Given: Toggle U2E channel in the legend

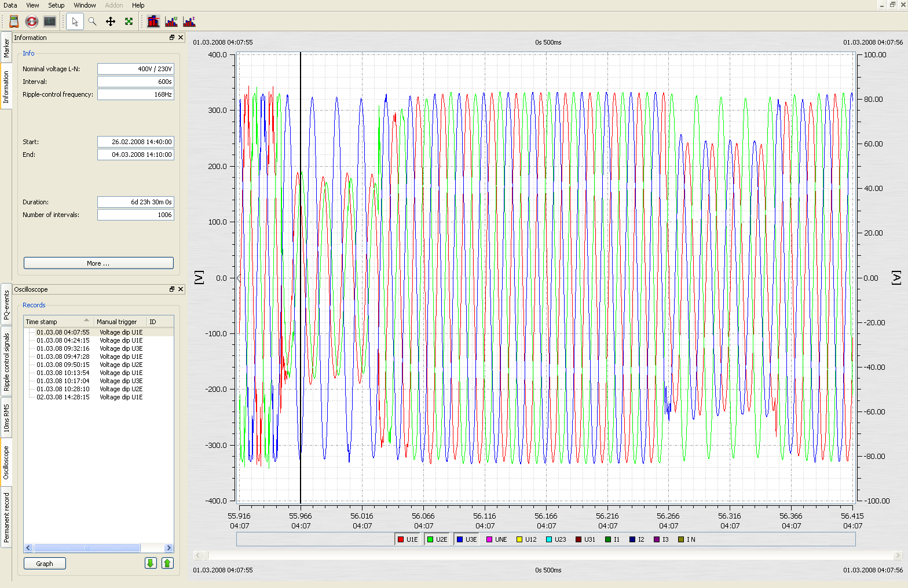Looking at the screenshot, I should pos(437,539).
